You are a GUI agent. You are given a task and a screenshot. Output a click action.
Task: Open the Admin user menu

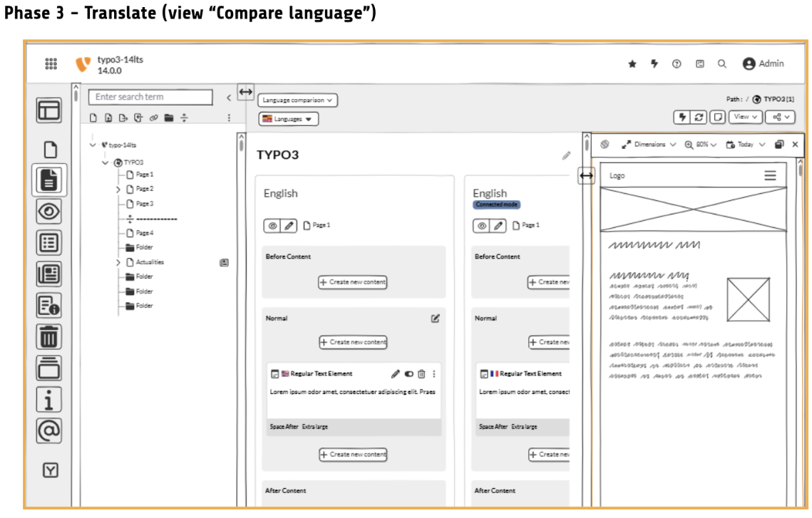763,64
